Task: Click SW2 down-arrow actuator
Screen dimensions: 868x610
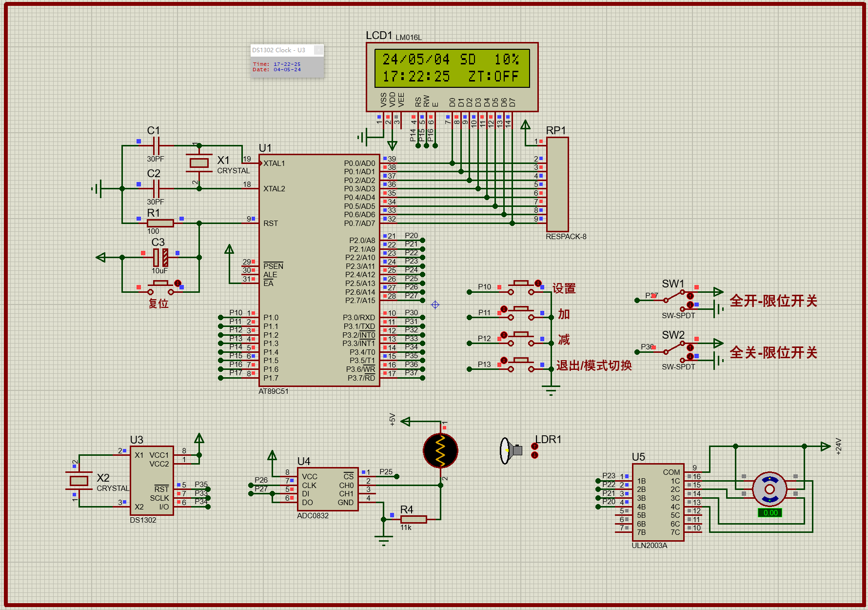Action: point(690,356)
